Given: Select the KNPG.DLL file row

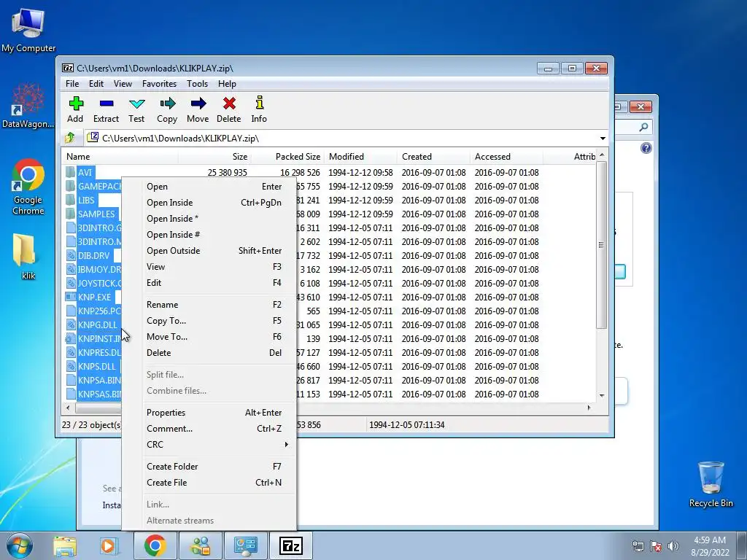Looking at the screenshot, I should coord(97,324).
